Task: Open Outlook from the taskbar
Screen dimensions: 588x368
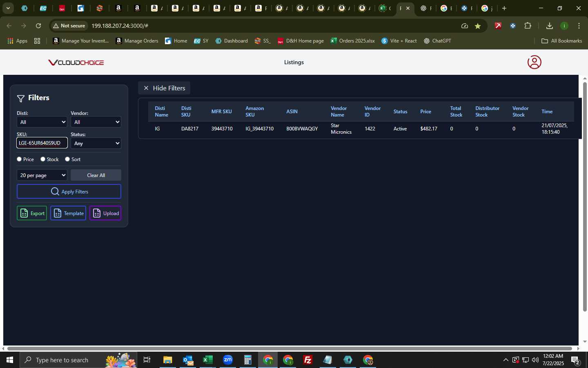Action: coord(188,360)
